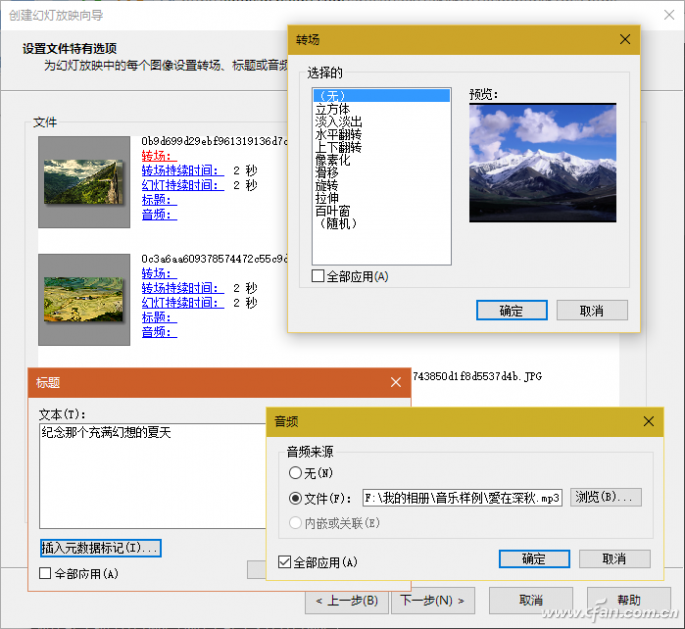Cancel the 转场 dialog
Viewport: 685px width, 629px height.
click(x=592, y=311)
